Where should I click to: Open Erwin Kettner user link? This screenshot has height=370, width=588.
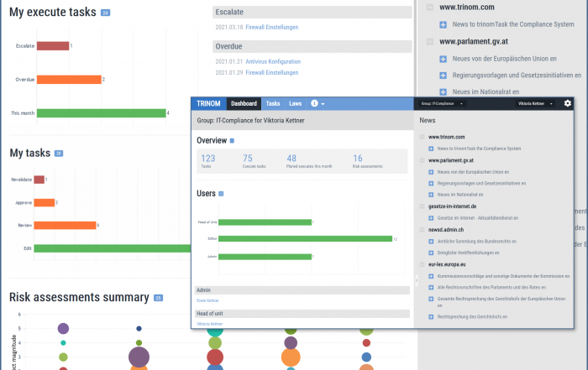click(x=207, y=300)
